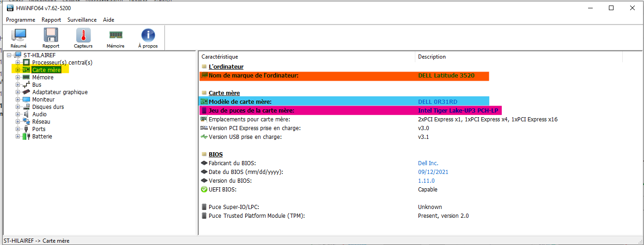
Task: Click the Réseau network tree icon
Action: (26, 122)
